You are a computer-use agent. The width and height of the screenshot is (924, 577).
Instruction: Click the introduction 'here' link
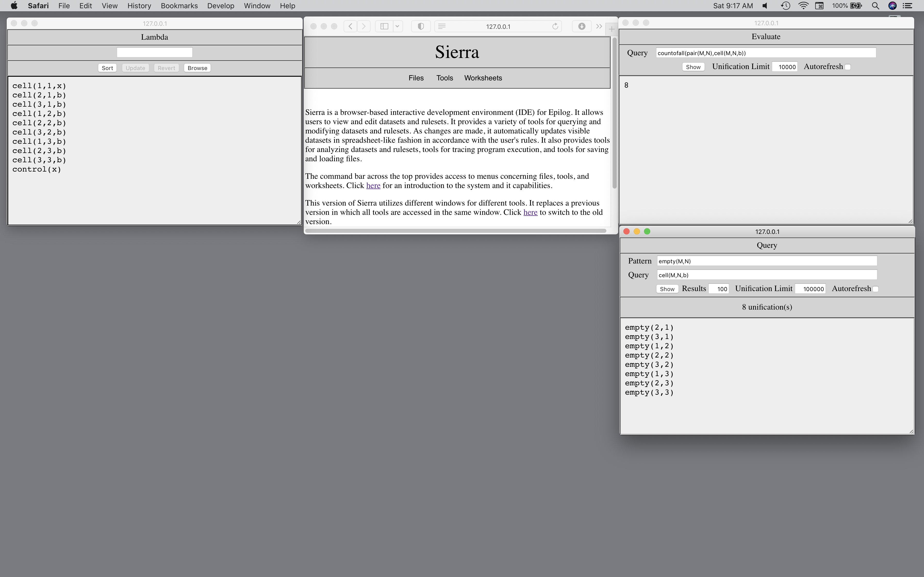pyautogui.click(x=373, y=185)
